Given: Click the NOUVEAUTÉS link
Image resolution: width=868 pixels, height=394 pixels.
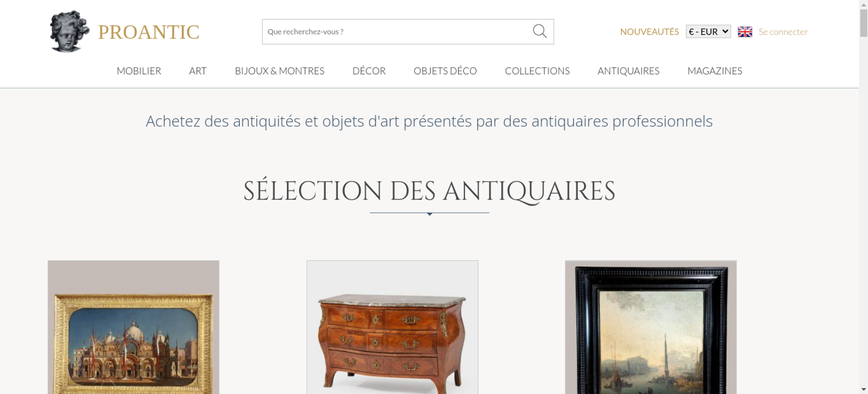Looking at the screenshot, I should click(649, 32).
